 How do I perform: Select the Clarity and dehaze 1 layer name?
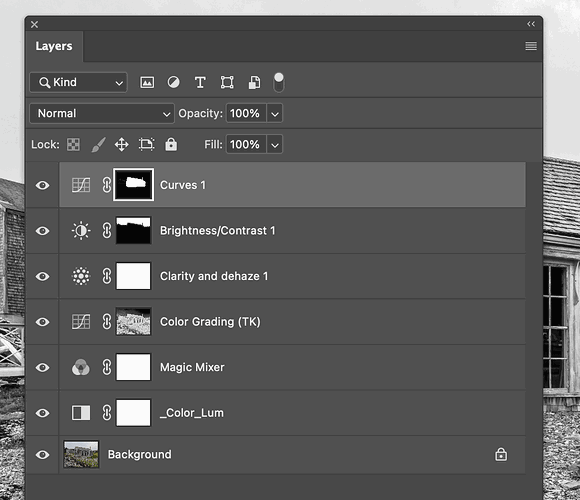pyautogui.click(x=214, y=276)
